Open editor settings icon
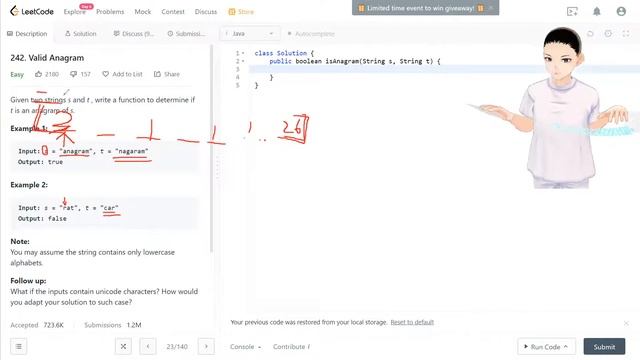This screenshot has width=640, height=360. pos(608,33)
